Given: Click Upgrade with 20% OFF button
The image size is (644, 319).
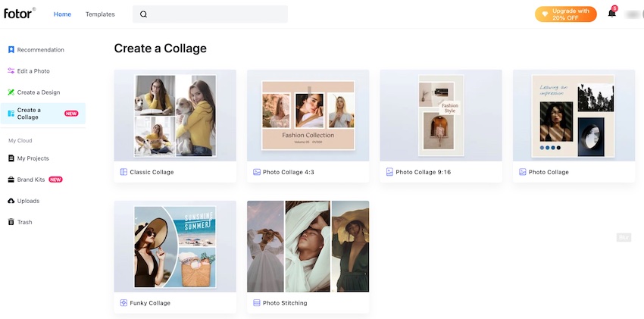Looking at the screenshot, I should pyautogui.click(x=565, y=14).
